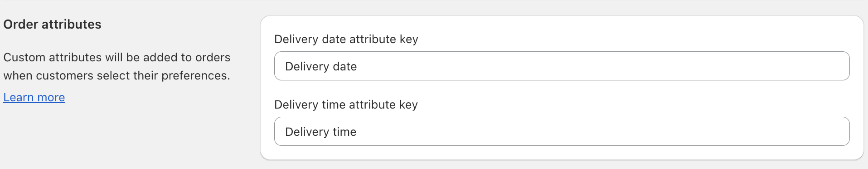This screenshot has width=868, height=169.
Task: Focus the Delivery time attribute key field
Action: tap(562, 131)
